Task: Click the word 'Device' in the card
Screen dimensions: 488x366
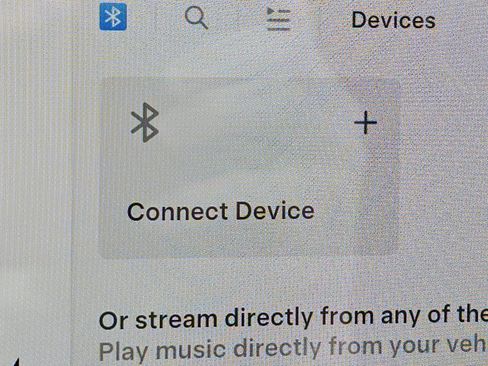Action: [275, 211]
